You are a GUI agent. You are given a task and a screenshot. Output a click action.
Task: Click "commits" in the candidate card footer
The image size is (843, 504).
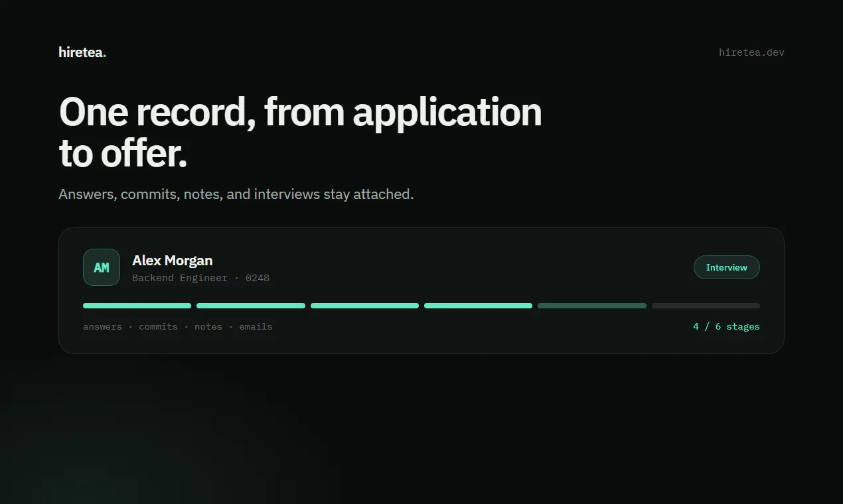coord(158,326)
